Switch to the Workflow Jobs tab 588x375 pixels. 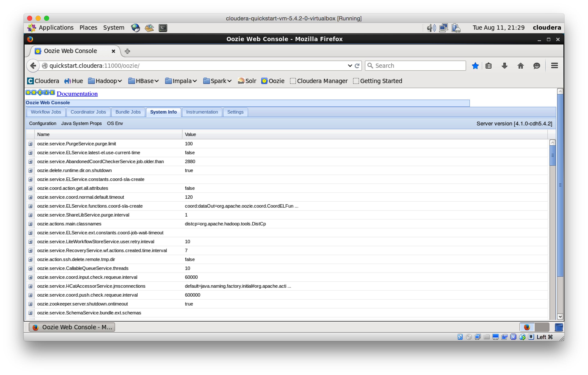coord(46,112)
